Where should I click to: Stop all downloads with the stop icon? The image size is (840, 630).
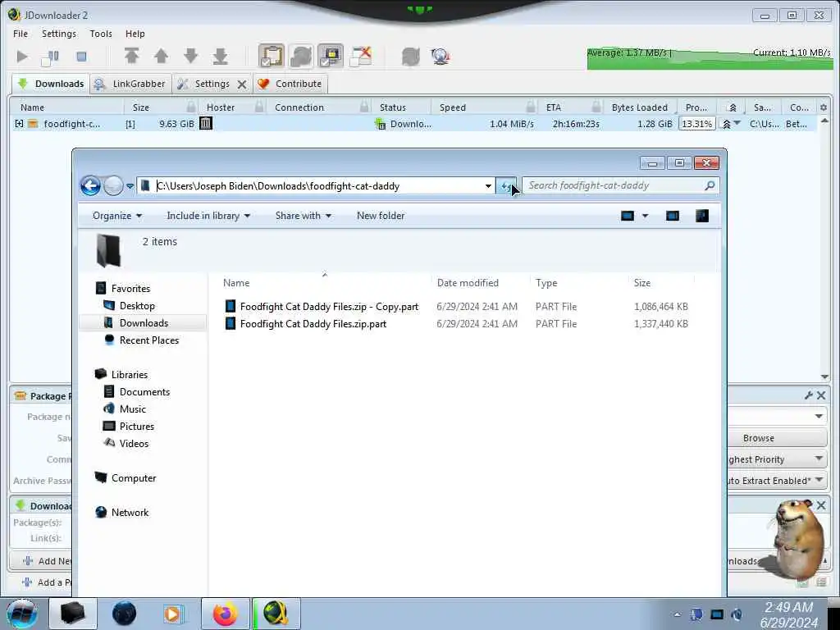(81, 57)
